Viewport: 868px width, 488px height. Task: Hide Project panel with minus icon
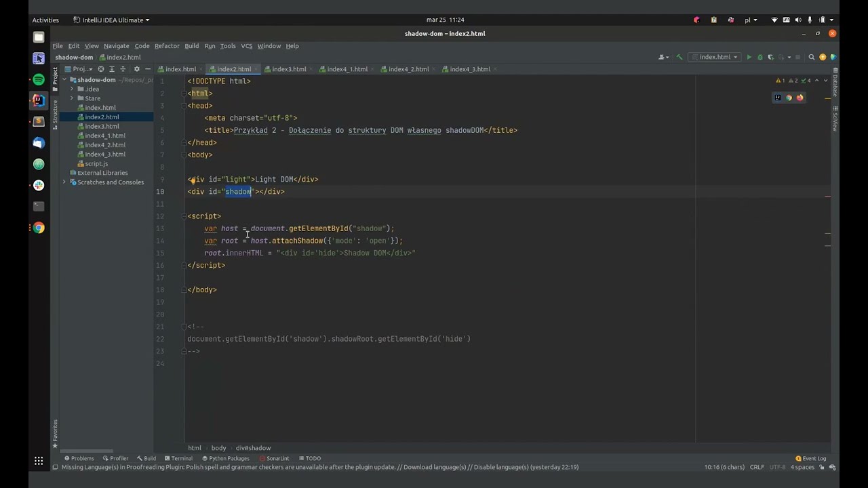(x=147, y=69)
